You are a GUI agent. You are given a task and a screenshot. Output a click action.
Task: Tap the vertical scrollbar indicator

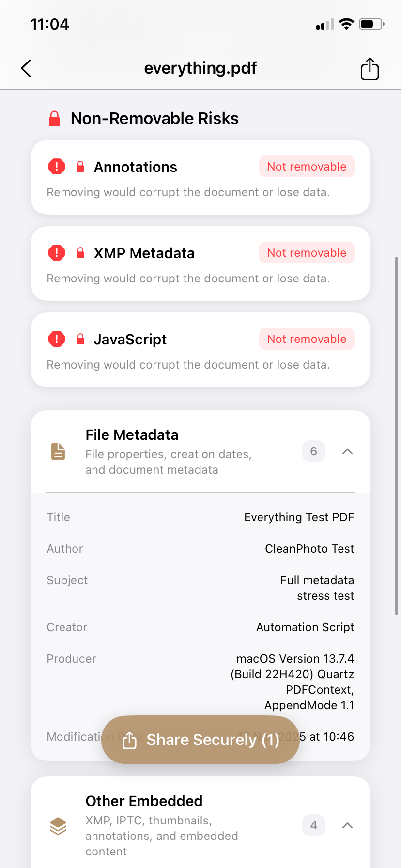[x=397, y=436]
